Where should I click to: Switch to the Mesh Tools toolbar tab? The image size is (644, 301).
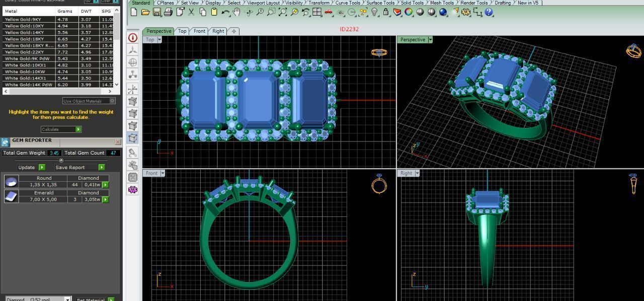(x=442, y=3)
